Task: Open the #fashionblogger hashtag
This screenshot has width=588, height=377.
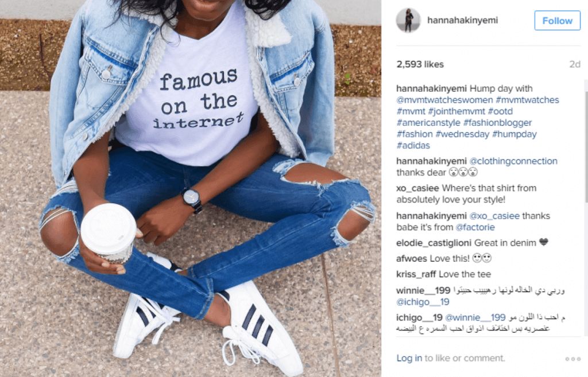Action: point(498,123)
